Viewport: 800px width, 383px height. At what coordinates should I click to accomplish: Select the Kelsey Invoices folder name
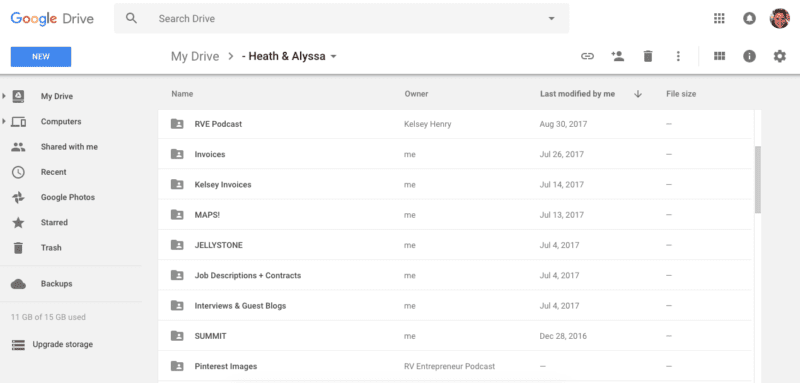[x=223, y=185]
